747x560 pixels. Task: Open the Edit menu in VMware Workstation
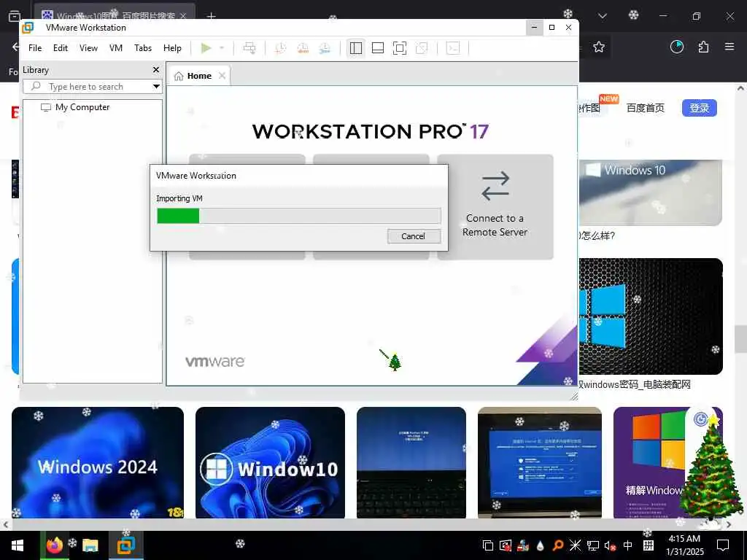tap(61, 48)
